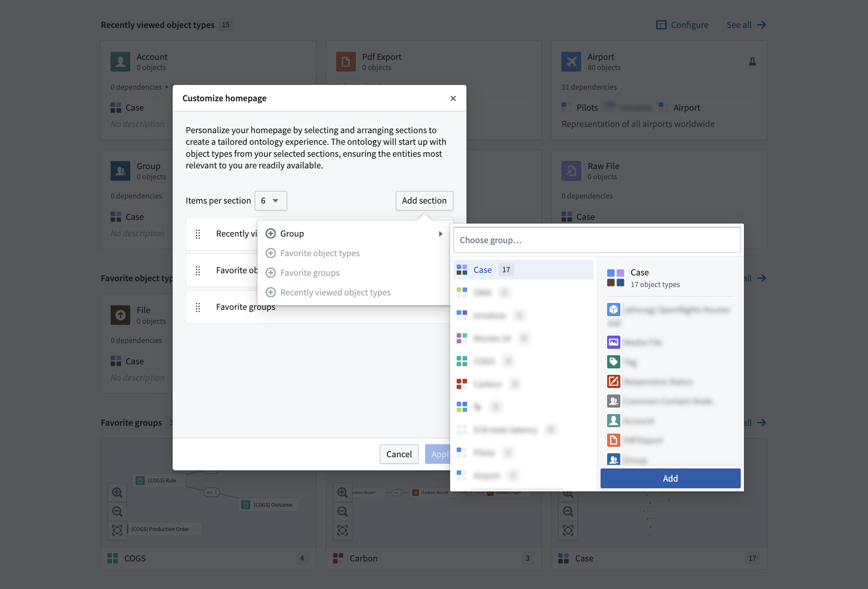
Task: Zoom out on the Carbon graph preview
Action: [x=342, y=511]
